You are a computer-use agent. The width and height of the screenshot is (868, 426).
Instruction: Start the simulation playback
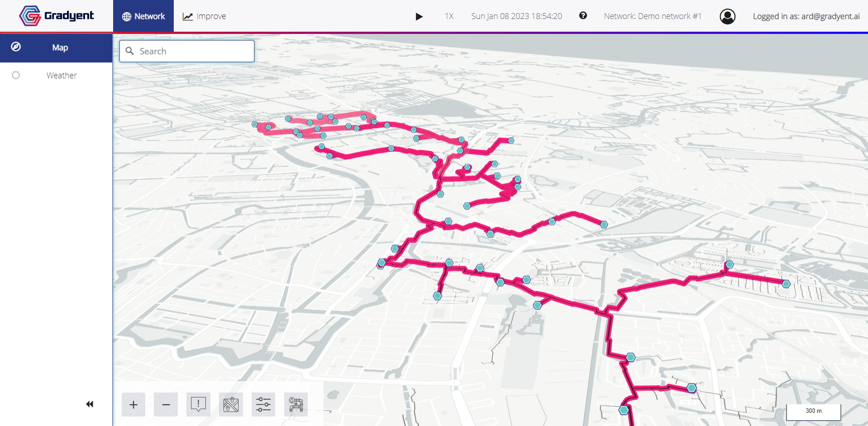(419, 17)
